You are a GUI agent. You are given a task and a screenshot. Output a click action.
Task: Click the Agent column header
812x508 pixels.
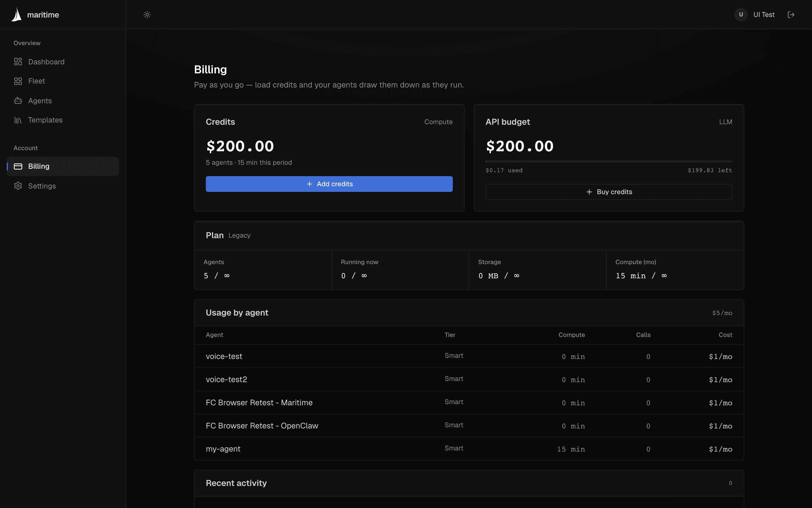(x=214, y=335)
